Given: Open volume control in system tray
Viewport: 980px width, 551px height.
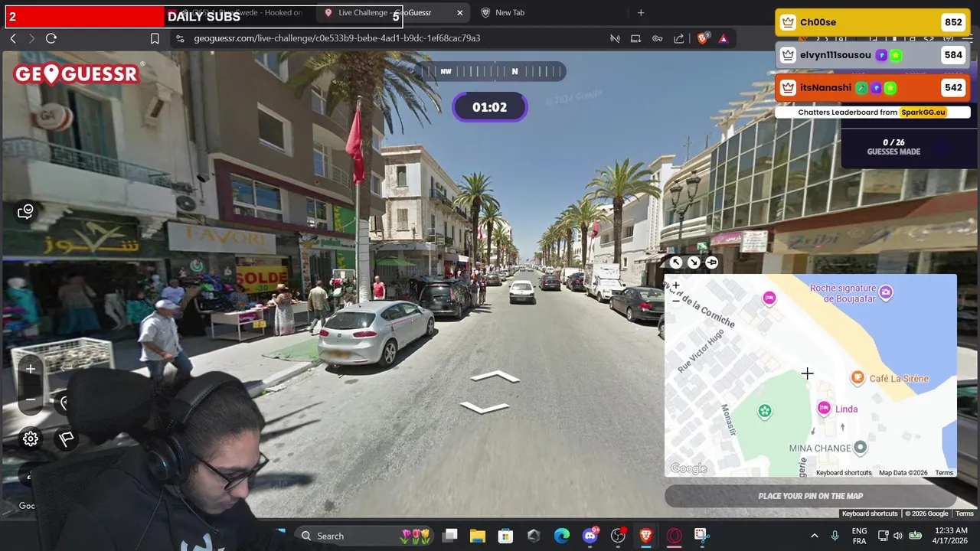Looking at the screenshot, I should [898, 536].
